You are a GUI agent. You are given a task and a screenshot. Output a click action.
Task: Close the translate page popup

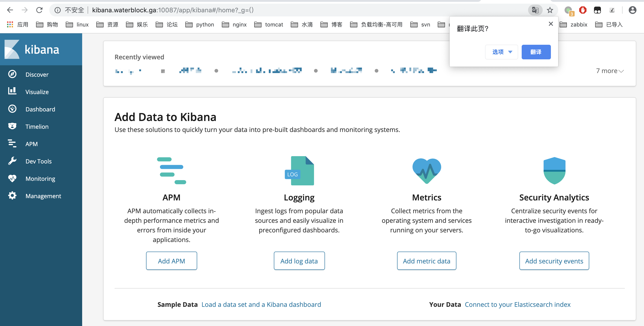click(x=550, y=24)
